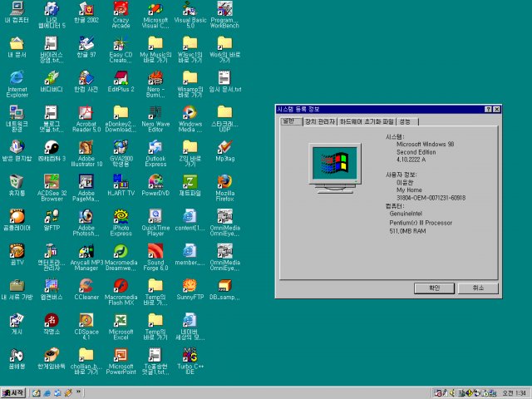Click the Windows monitor logo image in dialog
The image size is (532, 399).
335,168
